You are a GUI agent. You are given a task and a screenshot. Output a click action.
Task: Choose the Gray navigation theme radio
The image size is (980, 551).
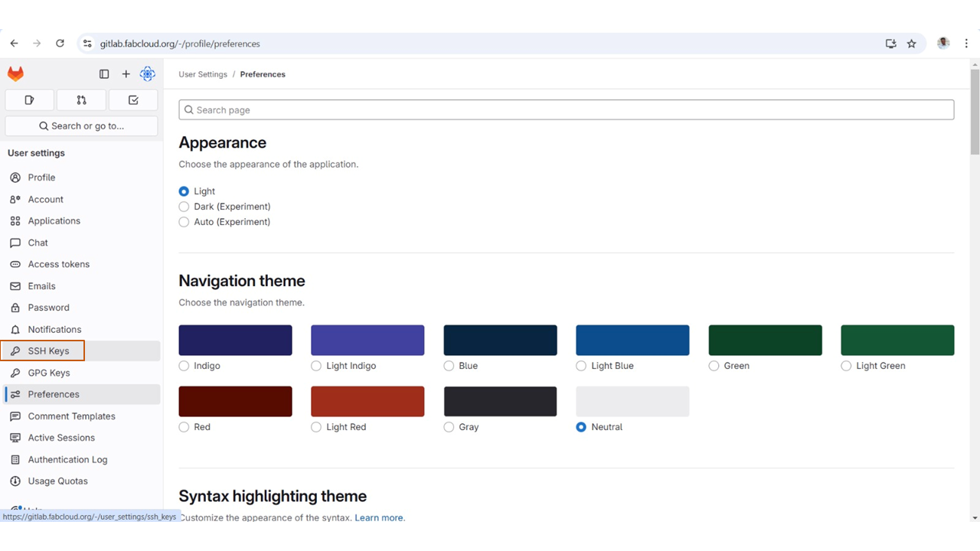449,427
